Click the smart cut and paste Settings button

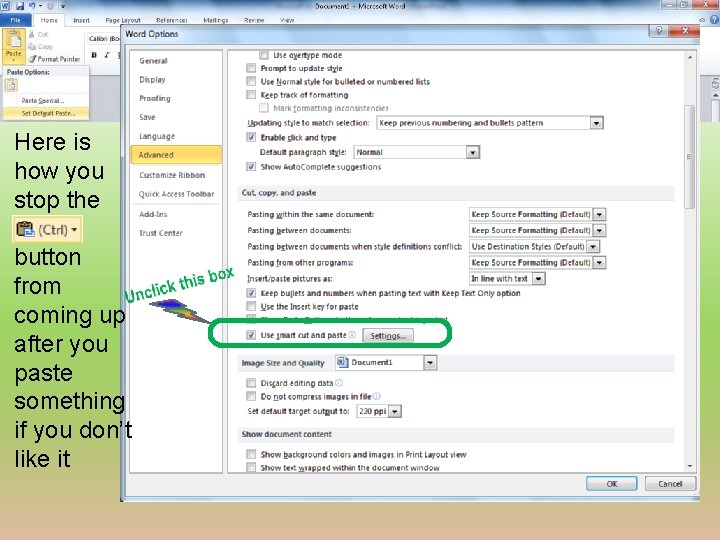click(x=388, y=336)
